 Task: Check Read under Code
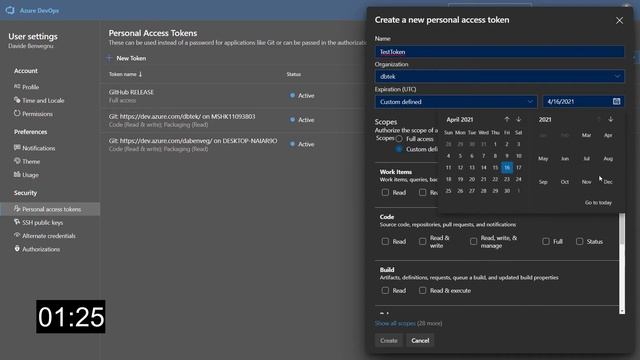tap(385, 241)
